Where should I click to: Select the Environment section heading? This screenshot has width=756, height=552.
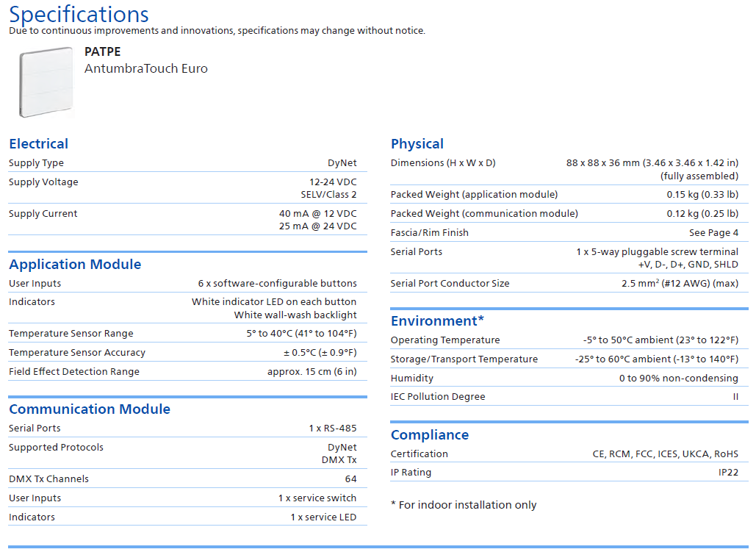(437, 321)
